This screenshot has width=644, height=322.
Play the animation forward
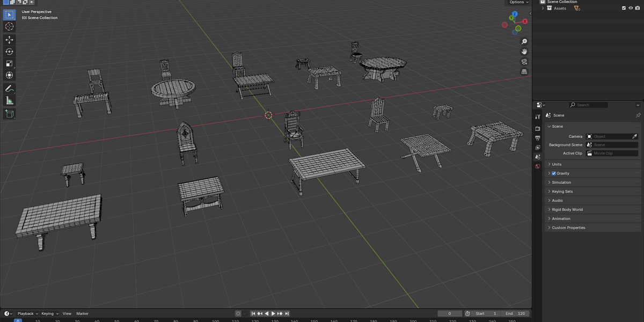pyautogui.click(x=273, y=313)
